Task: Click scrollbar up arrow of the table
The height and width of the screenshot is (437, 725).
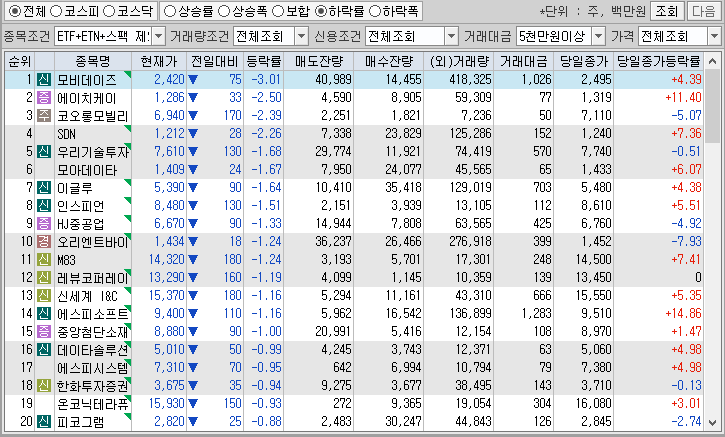Action: click(x=713, y=61)
